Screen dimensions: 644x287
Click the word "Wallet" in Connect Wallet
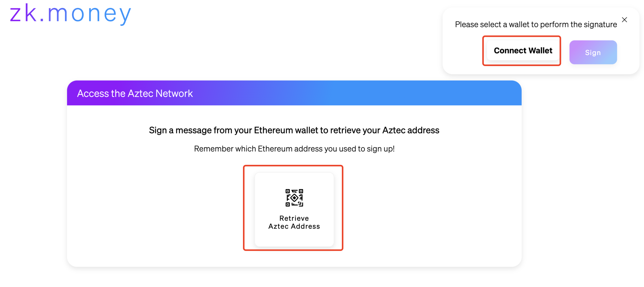tap(540, 51)
